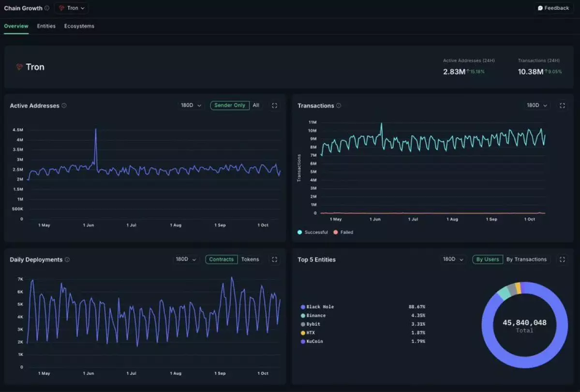Expand the Transactions chart to fullscreen
Image resolution: width=580 pixels, height=392 pixels.
point(562,105)
